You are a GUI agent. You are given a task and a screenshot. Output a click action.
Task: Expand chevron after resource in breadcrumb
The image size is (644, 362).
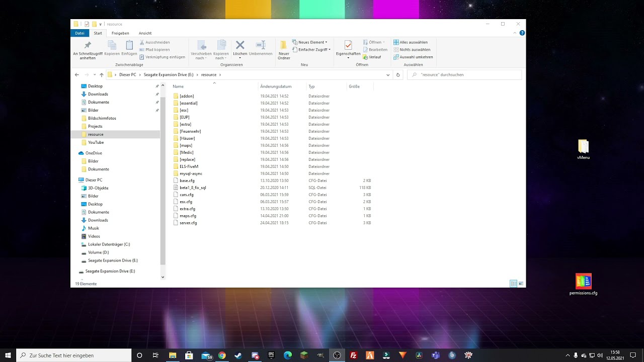point(220,75)
